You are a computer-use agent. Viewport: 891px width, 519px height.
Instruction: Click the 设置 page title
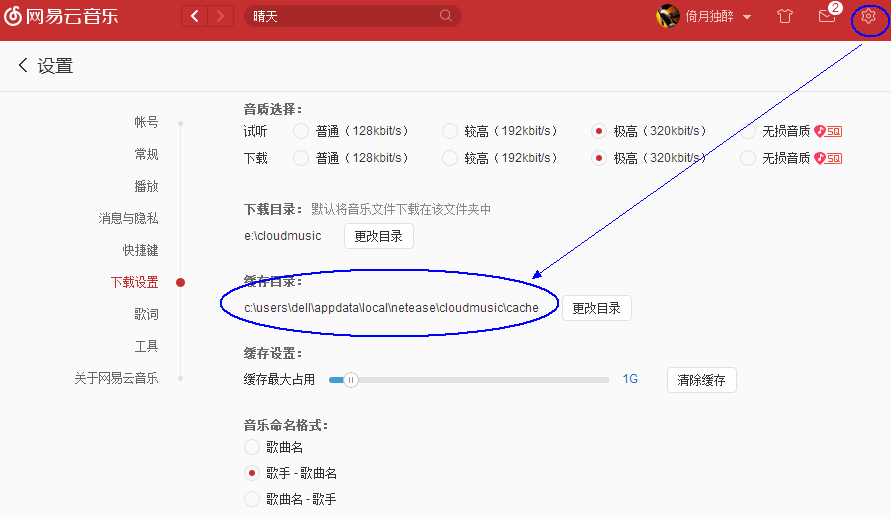pos(55,66)
